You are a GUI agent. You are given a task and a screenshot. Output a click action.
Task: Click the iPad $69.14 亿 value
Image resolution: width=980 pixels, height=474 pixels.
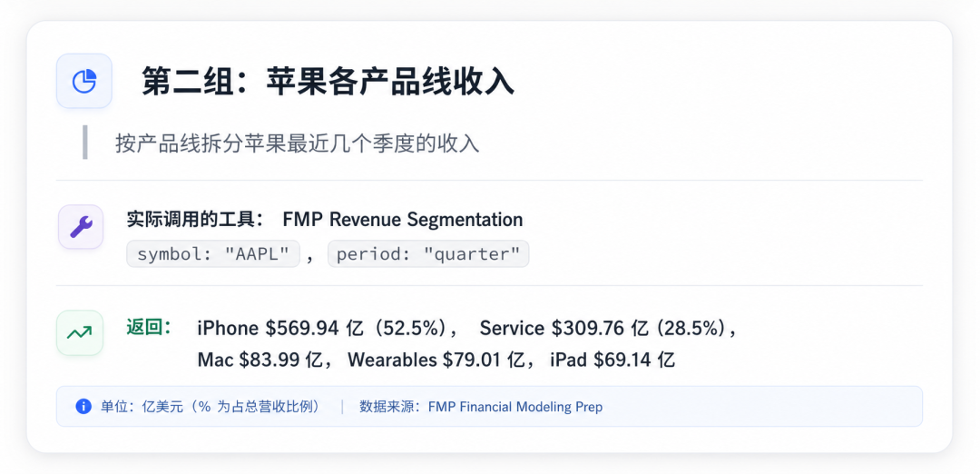[612, 360]
